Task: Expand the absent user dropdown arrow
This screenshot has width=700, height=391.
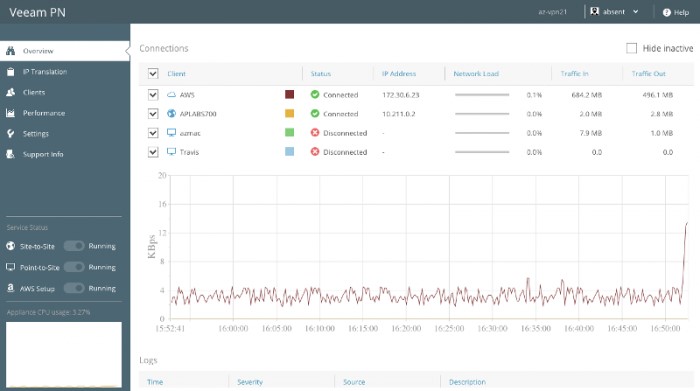Action: point(635,12)
